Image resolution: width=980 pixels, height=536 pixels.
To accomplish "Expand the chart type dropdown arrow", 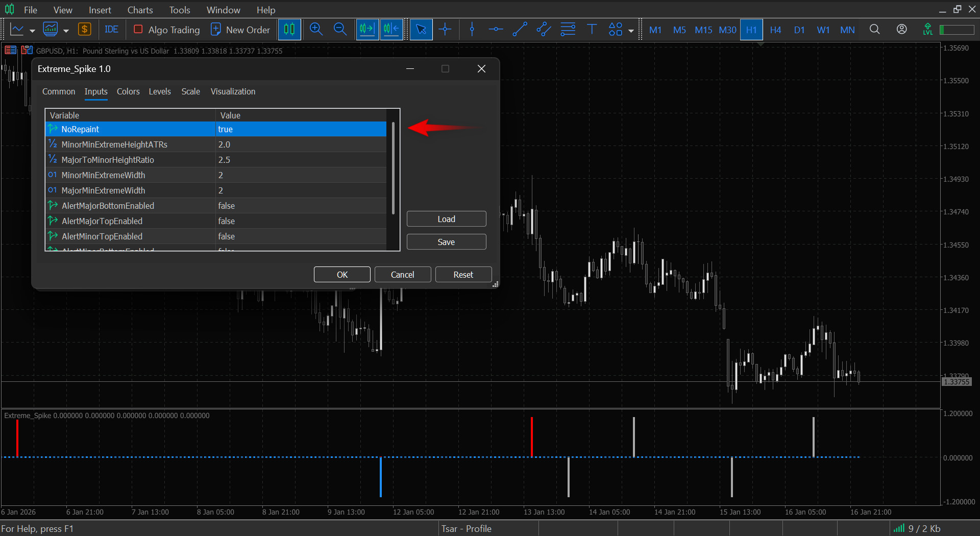I will pos(32,31).
